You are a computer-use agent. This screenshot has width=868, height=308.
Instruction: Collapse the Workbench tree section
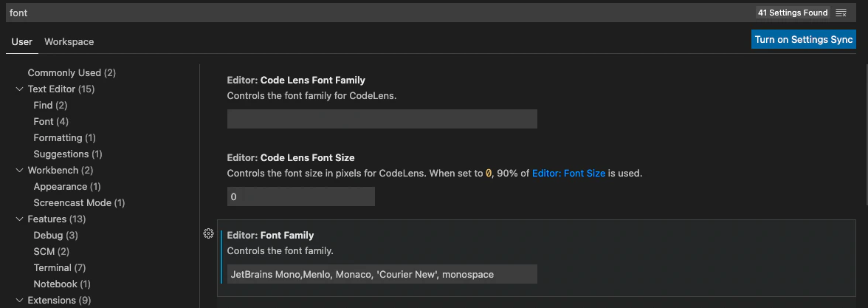19,171
